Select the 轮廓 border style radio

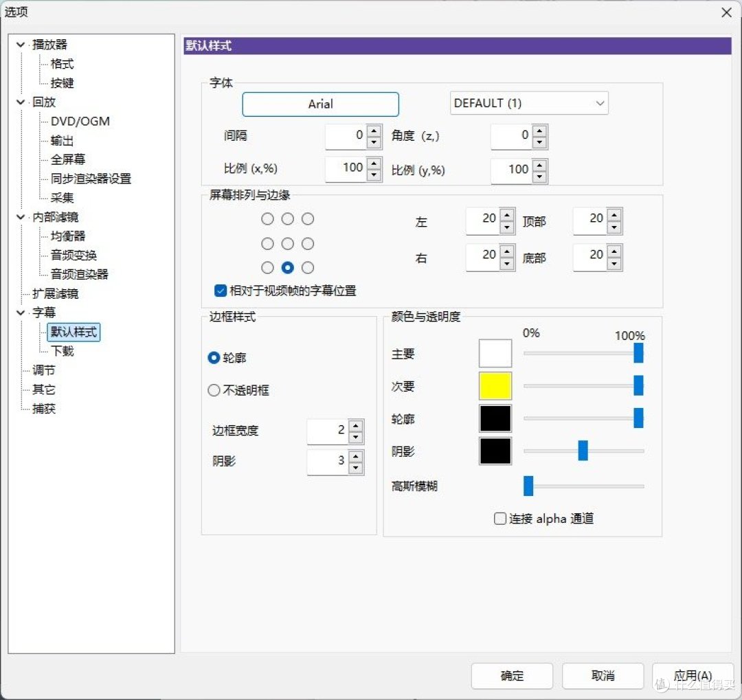pos(214,358)
